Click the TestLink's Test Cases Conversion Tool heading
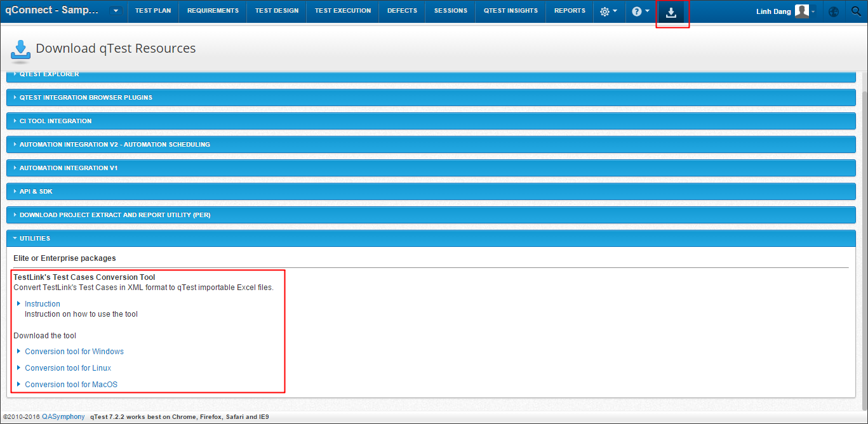This screenshot has height=424, width=868. [x=84, y=277]
